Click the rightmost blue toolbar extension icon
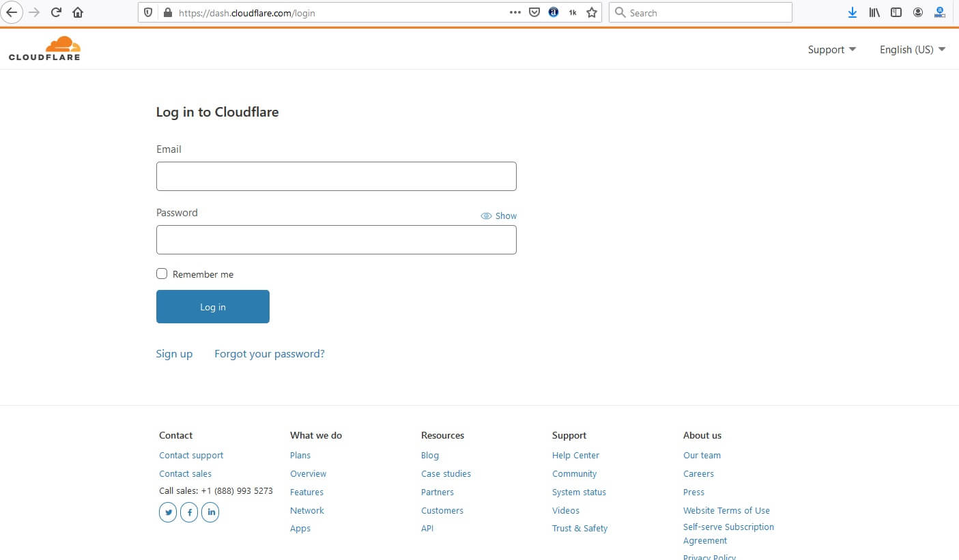959x560 pixels. 940,12
